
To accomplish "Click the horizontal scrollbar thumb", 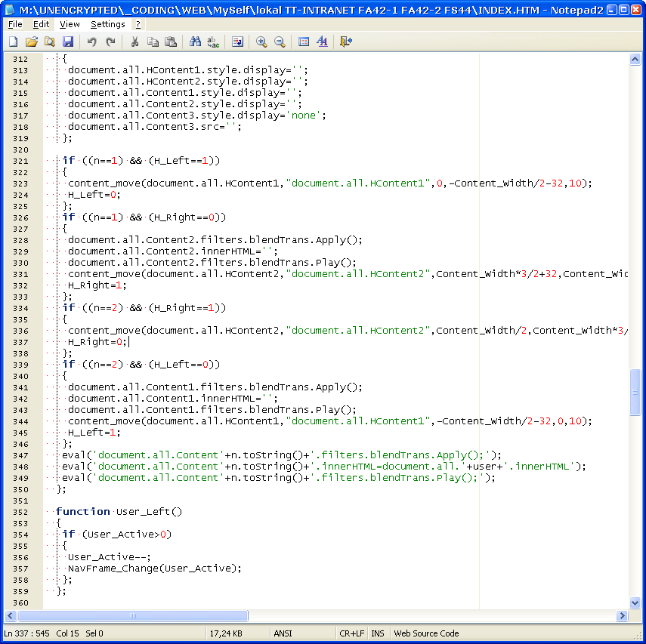I will click(133, 615).
